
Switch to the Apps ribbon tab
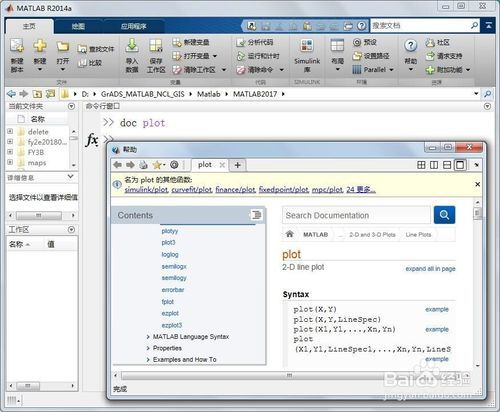coord(133,26)
